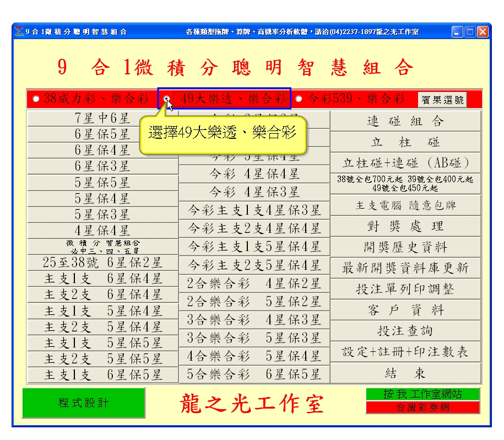Select the 38威力彩、樂合彩 radio button

pyautogui.click(x=36, y=100)
